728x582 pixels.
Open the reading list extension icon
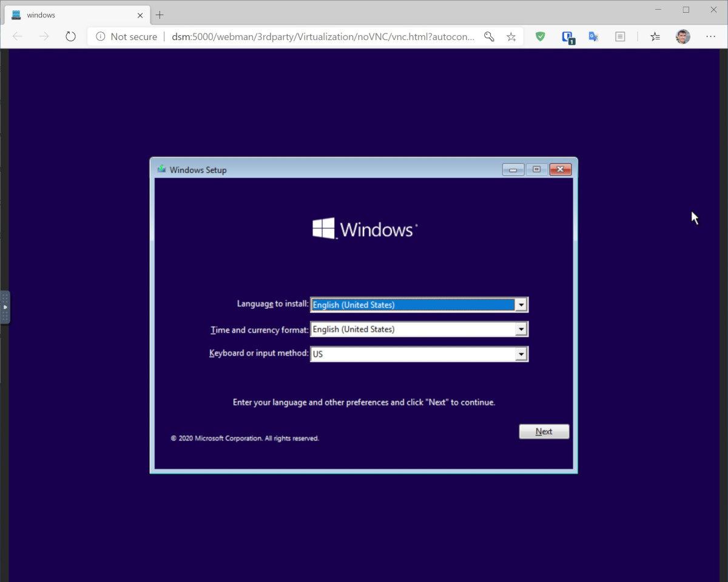tap(619, 36)
